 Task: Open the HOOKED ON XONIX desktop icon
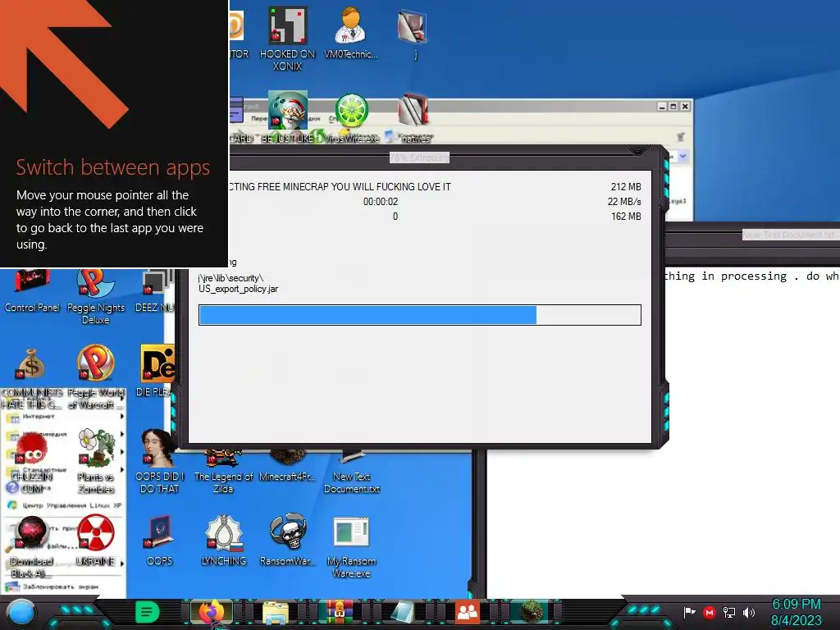pyautogui.click(x=287, y=39)
